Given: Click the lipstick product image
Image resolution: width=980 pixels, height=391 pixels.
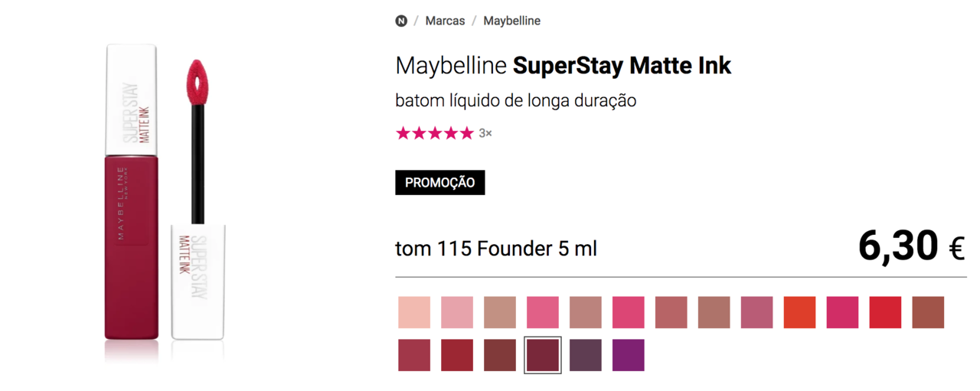Looking at the screenshot, I should pos(163,195).
